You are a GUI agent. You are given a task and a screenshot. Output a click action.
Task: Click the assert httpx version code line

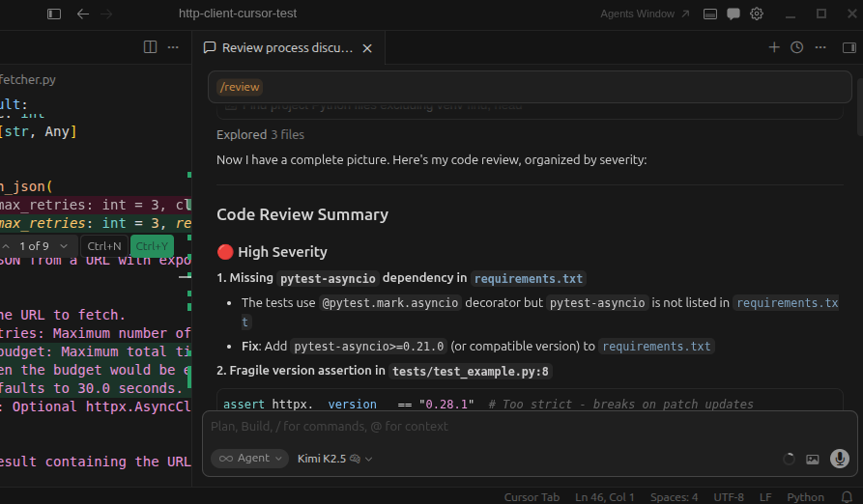coord(488,404)
